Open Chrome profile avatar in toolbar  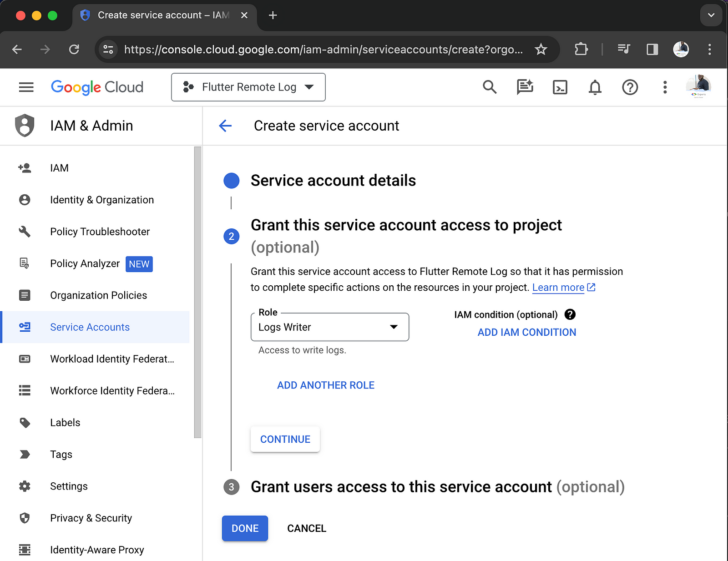click(x=681, y=49)
